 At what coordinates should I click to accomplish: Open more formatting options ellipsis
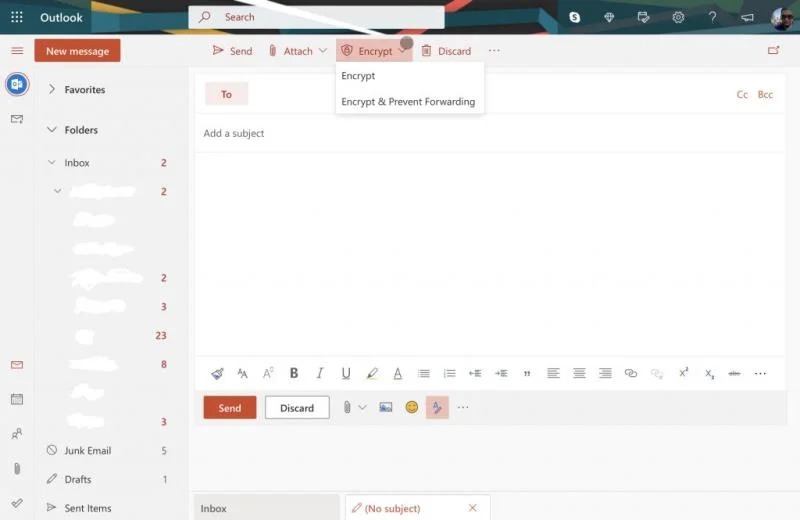760,374
